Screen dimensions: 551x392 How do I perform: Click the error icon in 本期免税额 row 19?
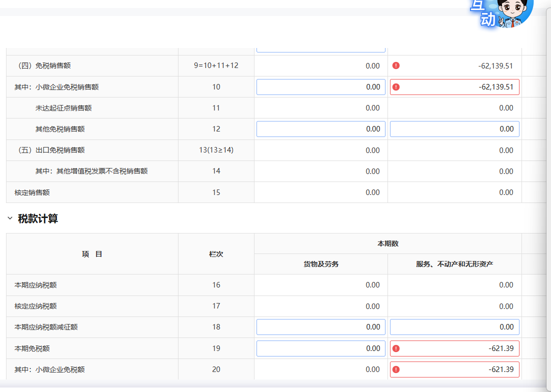[x=396, y=348]
